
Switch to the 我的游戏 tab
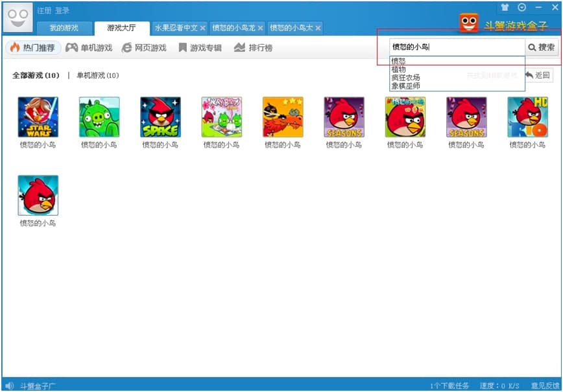point(64,28)
